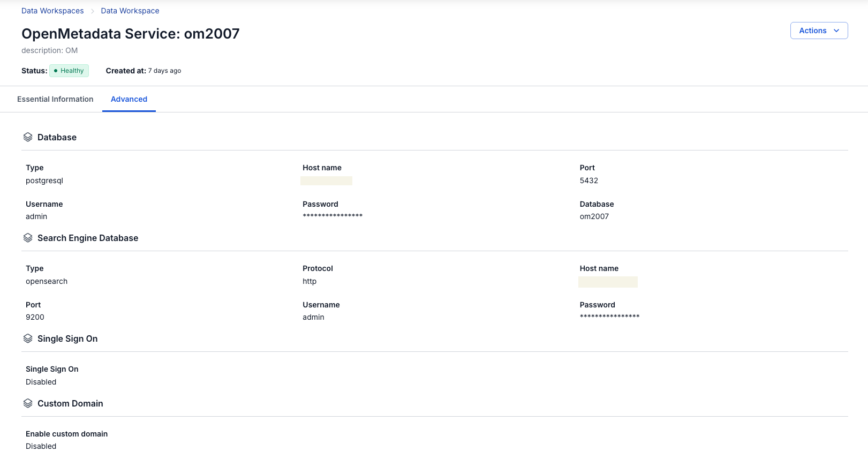Click the Custom Domain section heading

[x=70, y=403]
